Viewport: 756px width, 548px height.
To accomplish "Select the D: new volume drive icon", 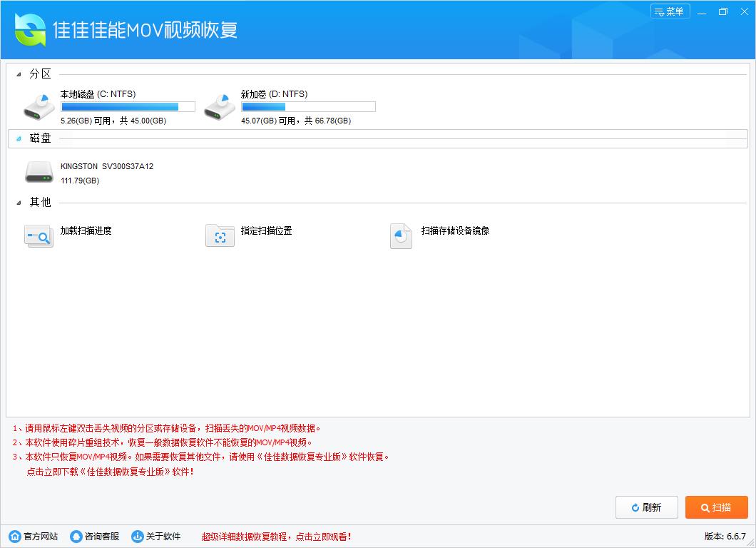I will coord(220,106).
